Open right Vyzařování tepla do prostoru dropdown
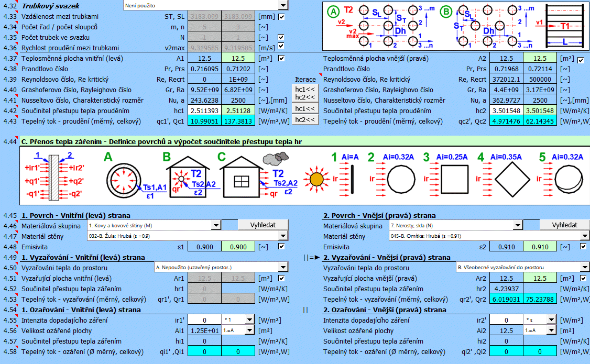The height and width of the screenshot is (364, 590). point(585,267)
